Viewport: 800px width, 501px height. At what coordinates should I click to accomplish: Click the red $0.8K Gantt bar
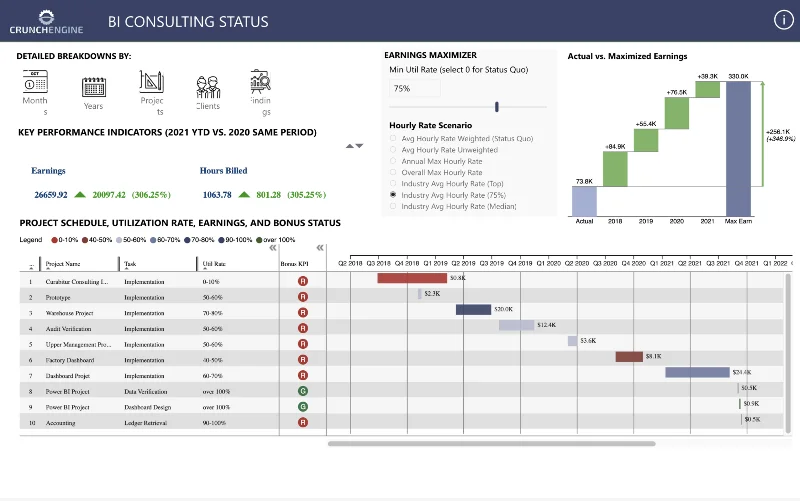412,278
